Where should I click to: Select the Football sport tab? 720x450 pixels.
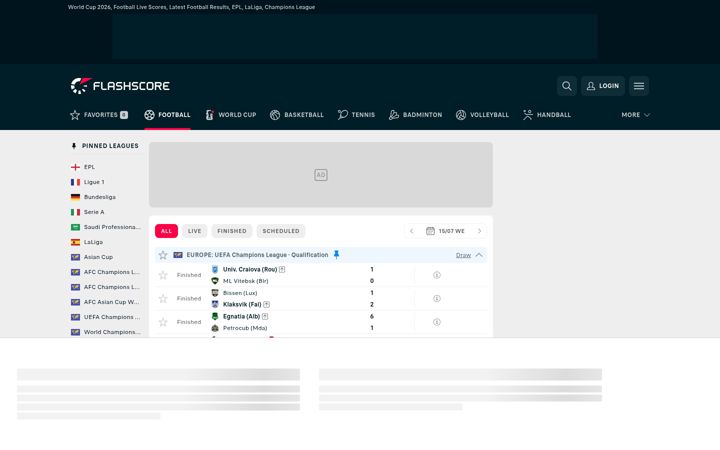(167, 115)
